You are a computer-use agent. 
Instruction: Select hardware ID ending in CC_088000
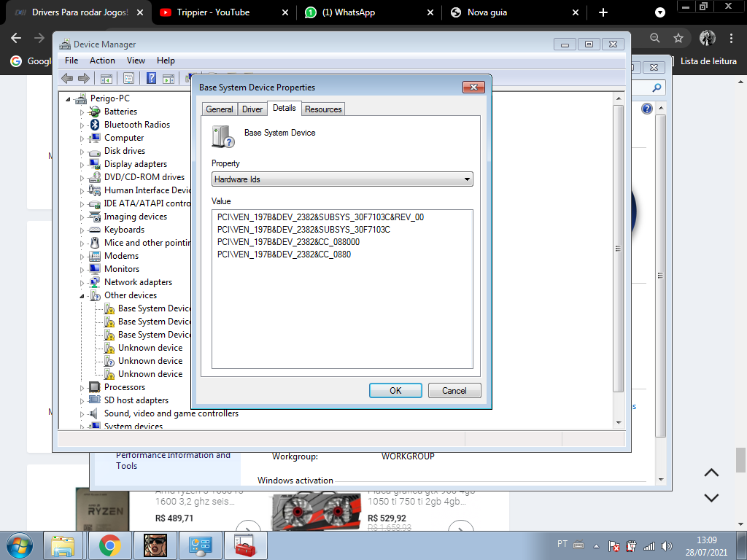tap(288, 242)
